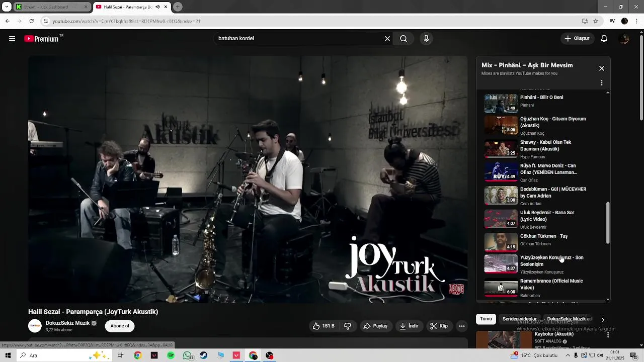Screen dimensions: 644x362
Task: Click the JoyTurk Abone watermark
Action: [x=456, y=289]
